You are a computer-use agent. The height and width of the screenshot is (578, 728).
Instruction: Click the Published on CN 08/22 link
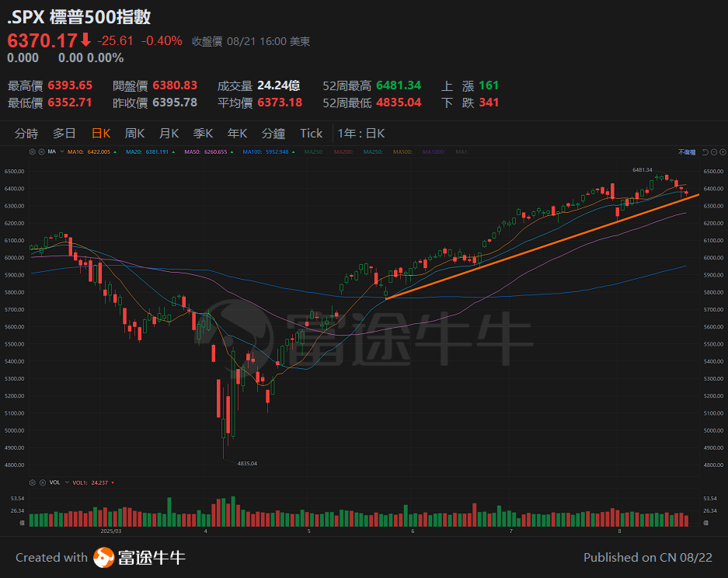click(x=648, y=557)
